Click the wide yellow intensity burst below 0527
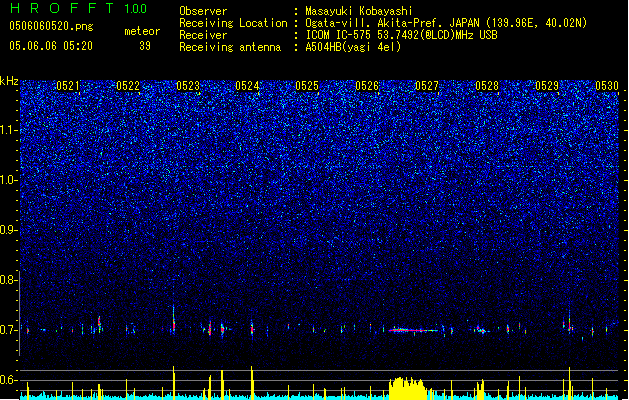 (408, 388)
